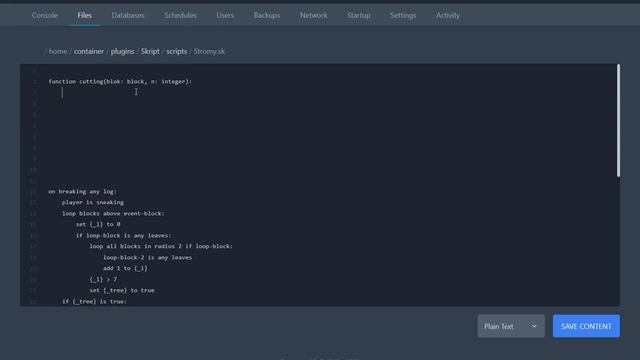
Task: Navigate to container folder in breadcrumb
Action: [x=89, y=51]
